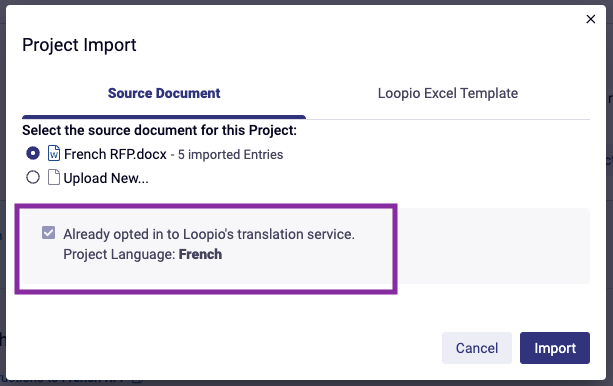Click the French RFP.docx file name label
Screen dimensions: 613x386
point(115,154)
